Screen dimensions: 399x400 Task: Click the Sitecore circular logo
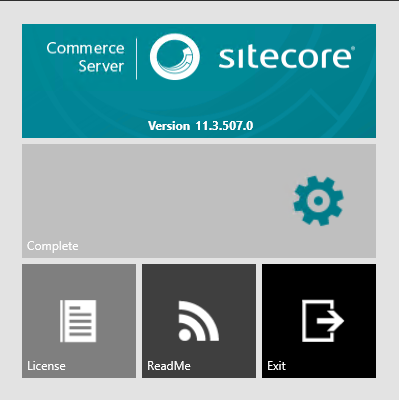pos(175,57)
